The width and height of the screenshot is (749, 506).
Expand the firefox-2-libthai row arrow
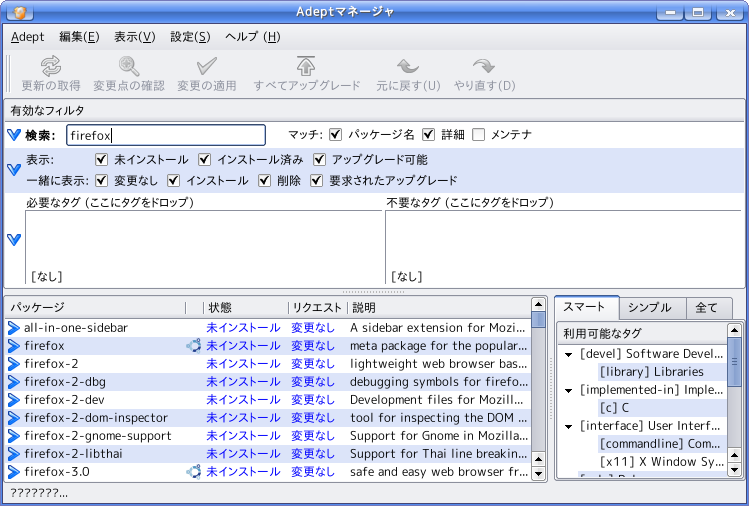point(14,453)
